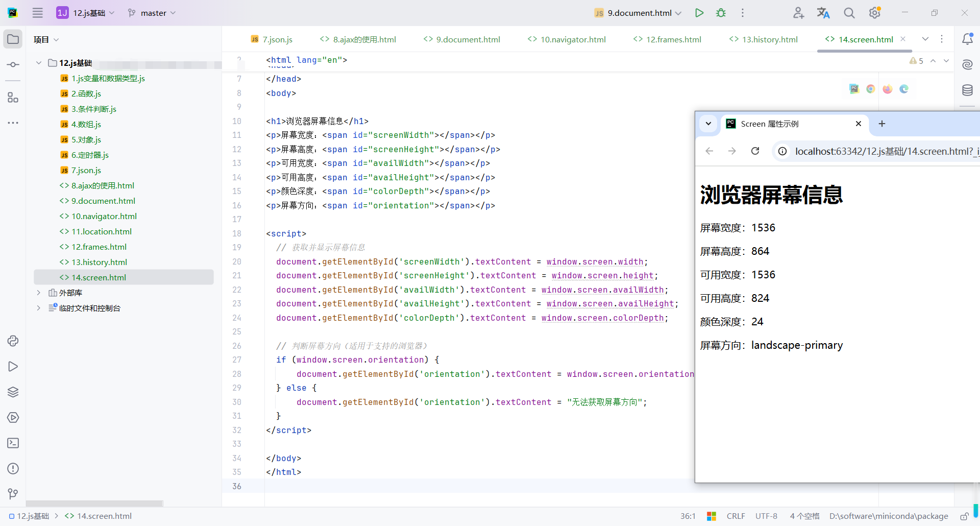980x526 pixels.
Task: Open page in Firefox browser icon
Action: (888, 89)
